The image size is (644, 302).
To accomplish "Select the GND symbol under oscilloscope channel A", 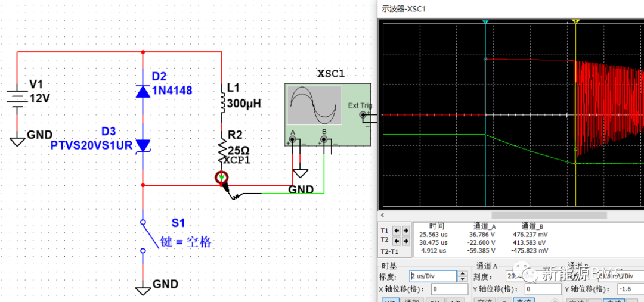I will tap(301, 173).
